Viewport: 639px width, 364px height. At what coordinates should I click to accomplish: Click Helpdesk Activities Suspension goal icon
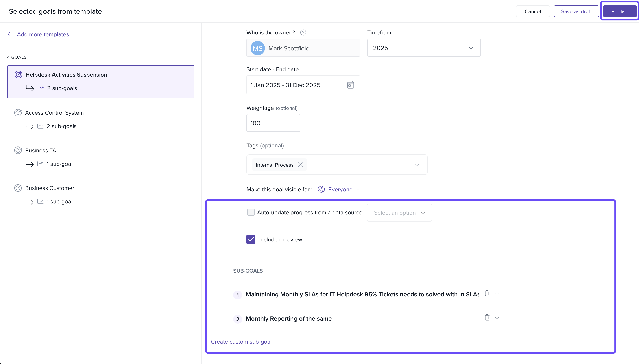click(18, 75)
